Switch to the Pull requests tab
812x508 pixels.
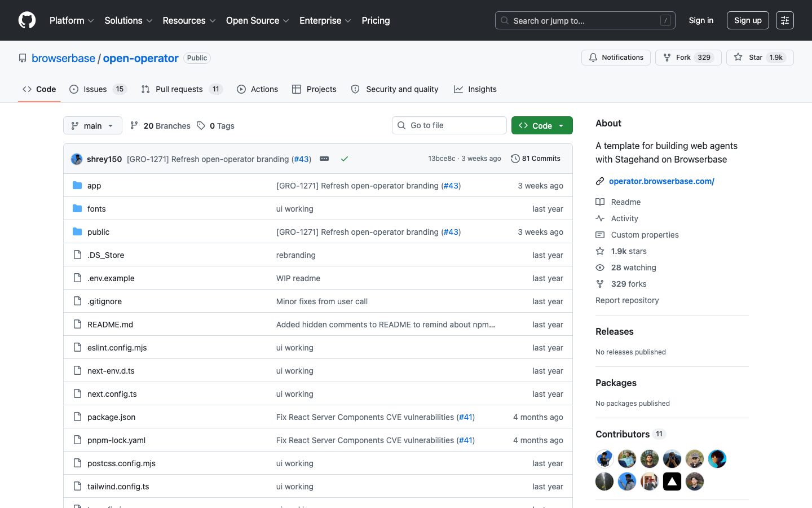coord(179,89)
